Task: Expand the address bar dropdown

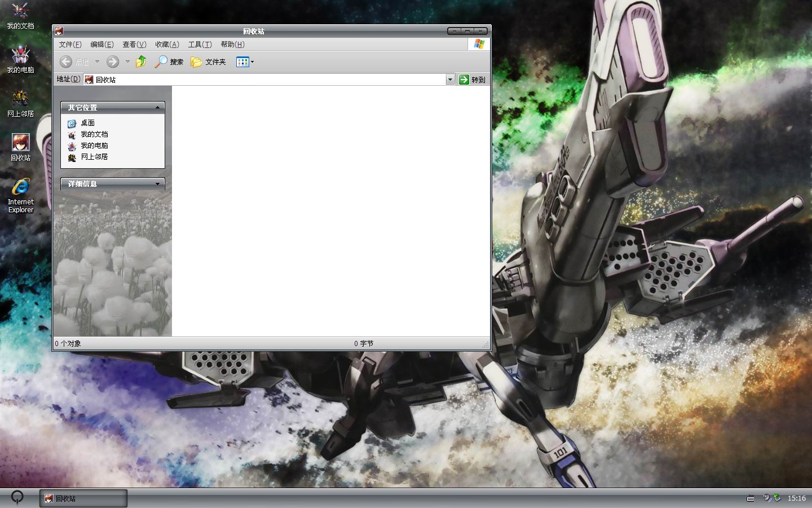Action: 450,80
